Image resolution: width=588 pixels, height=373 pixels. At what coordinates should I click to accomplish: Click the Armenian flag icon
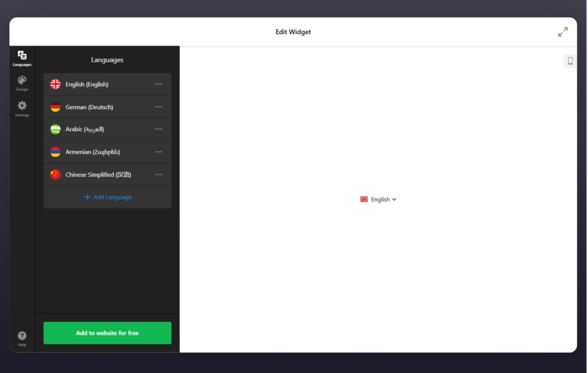tap(55, 152)
